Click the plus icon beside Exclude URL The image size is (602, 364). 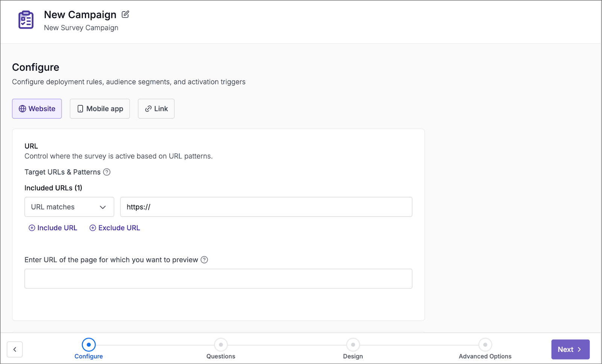pyautogui.click(x=93, y=228)
